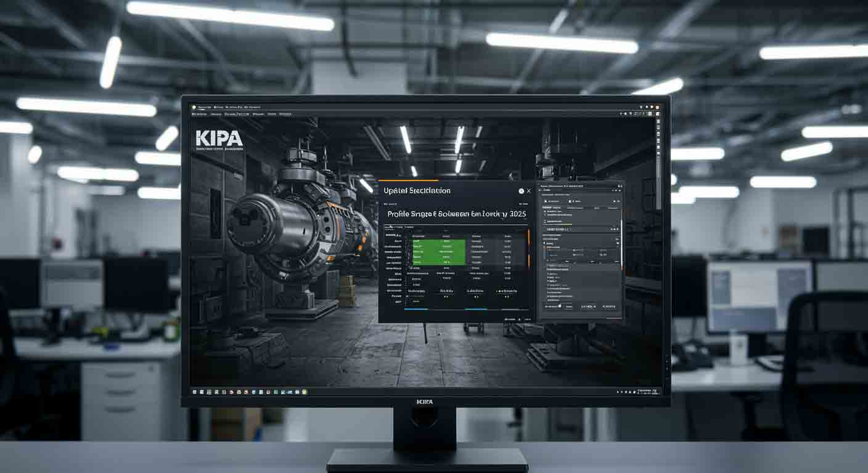Screen dimensions: 868x473
Task: Click the bottom-right button in the dialog footer
Action: (527, 320)
